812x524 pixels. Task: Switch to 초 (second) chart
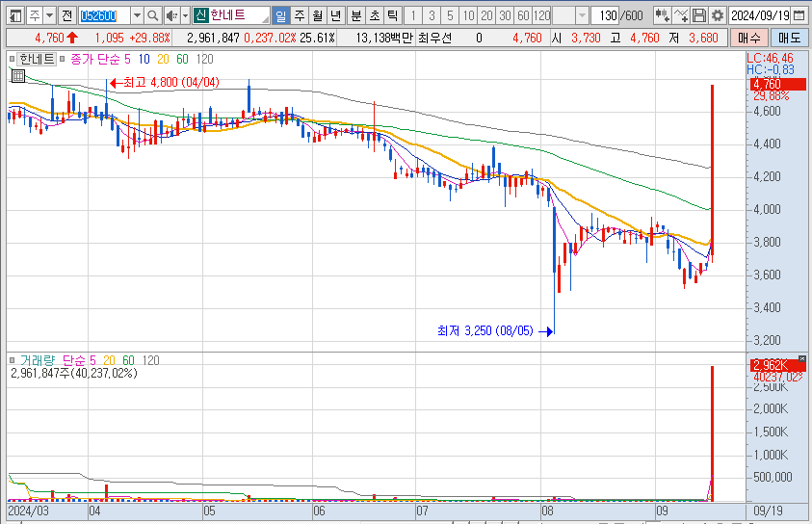point(374,15)
